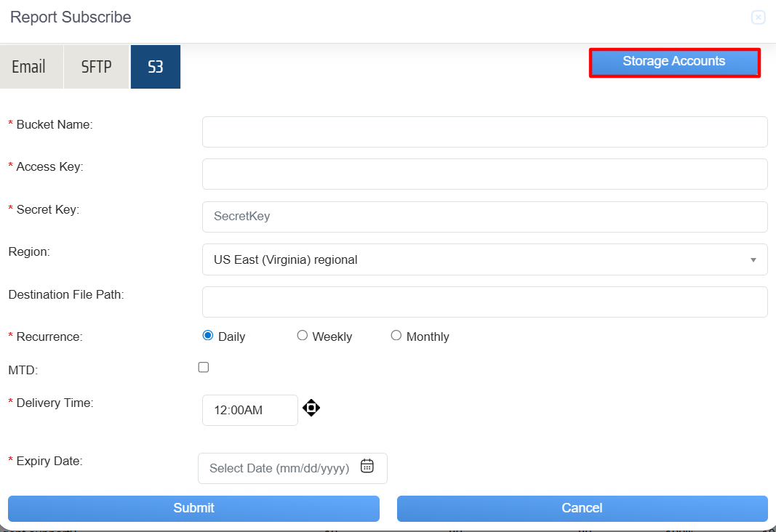Enable the MTD checkbox

coord(204,368)
